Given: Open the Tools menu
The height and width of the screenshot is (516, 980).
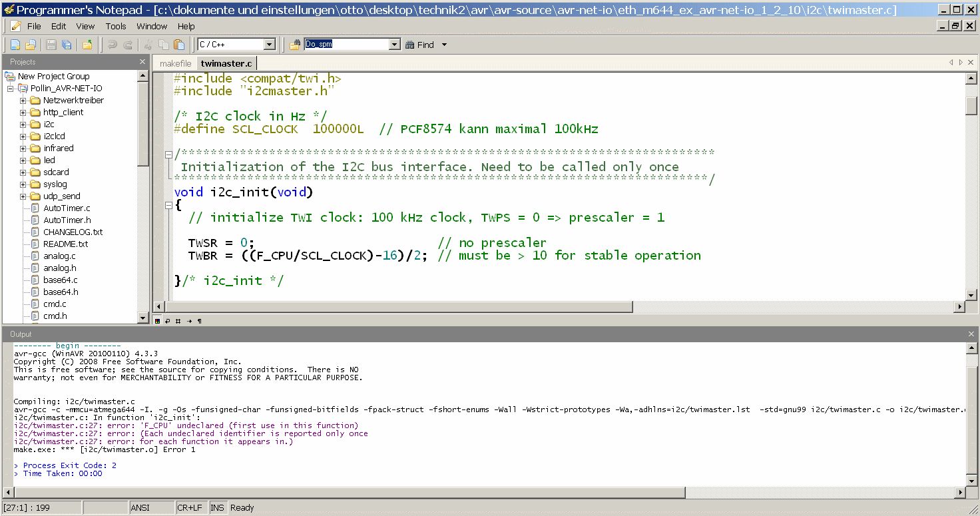Looking at the screenshot, I should [x=116, y=26].
